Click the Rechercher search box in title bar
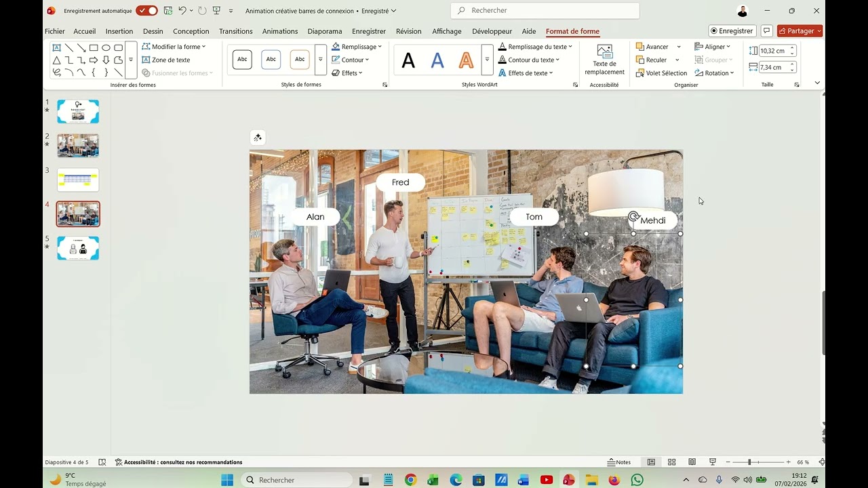The image size is (868, 488). [545, 11]
